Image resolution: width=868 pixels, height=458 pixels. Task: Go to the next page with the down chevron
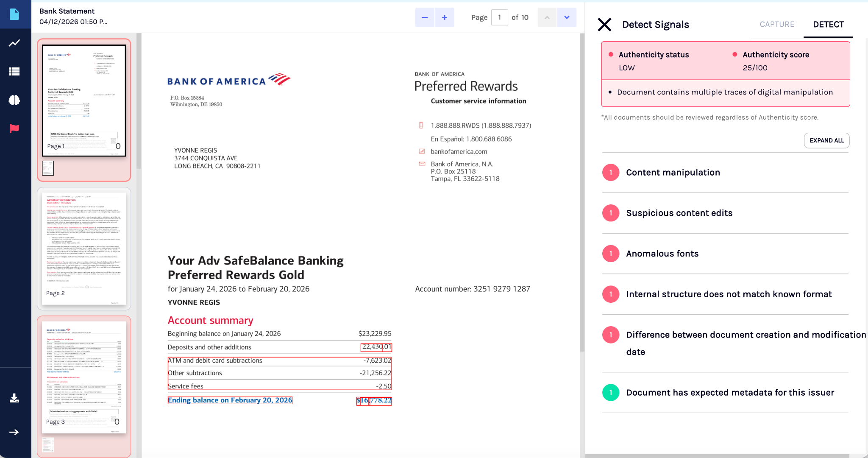567,17
